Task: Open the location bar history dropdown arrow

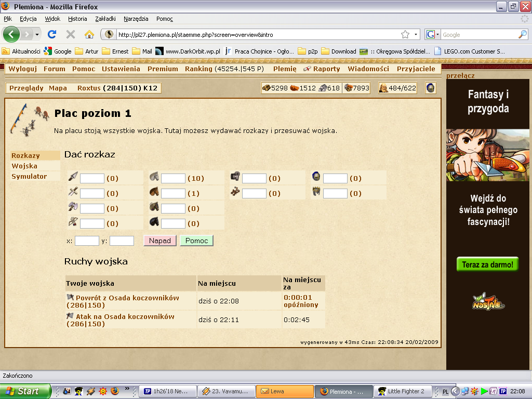Action: [416, 34]
